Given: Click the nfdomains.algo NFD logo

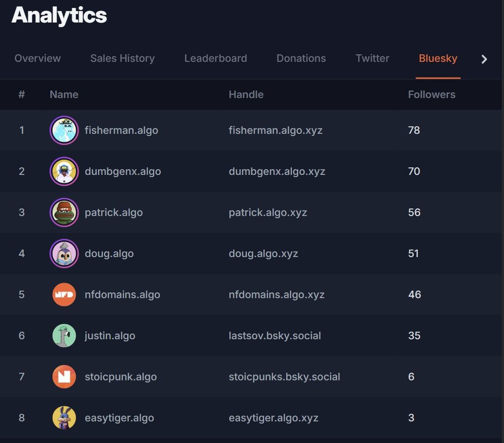Looking at the screenshot, I should (x=65, y=294).
